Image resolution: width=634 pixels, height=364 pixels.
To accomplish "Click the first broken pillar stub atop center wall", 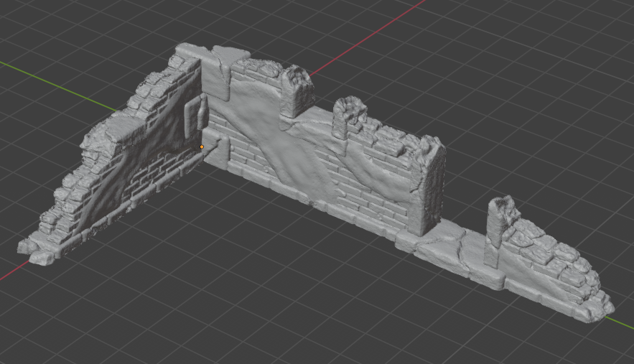I will tap(295, 90).
